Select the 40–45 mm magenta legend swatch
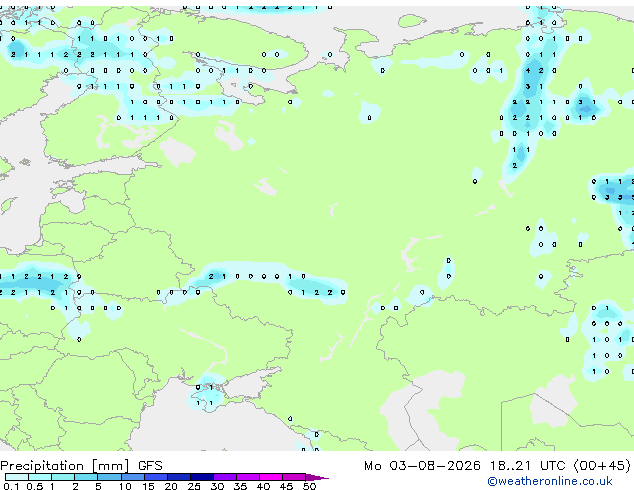Screen dimensions: 634x490 [271, 477]
